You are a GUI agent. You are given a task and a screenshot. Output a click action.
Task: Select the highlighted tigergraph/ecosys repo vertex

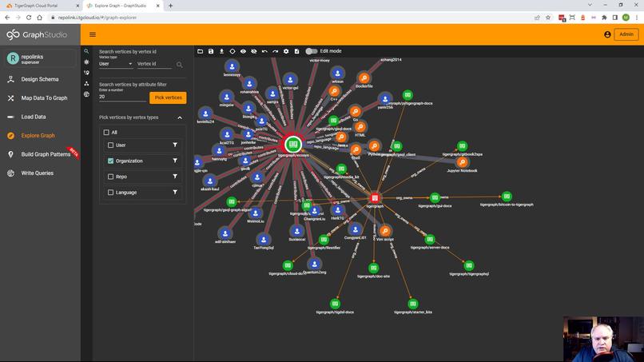pyautogui.click(x=293, y=145)
